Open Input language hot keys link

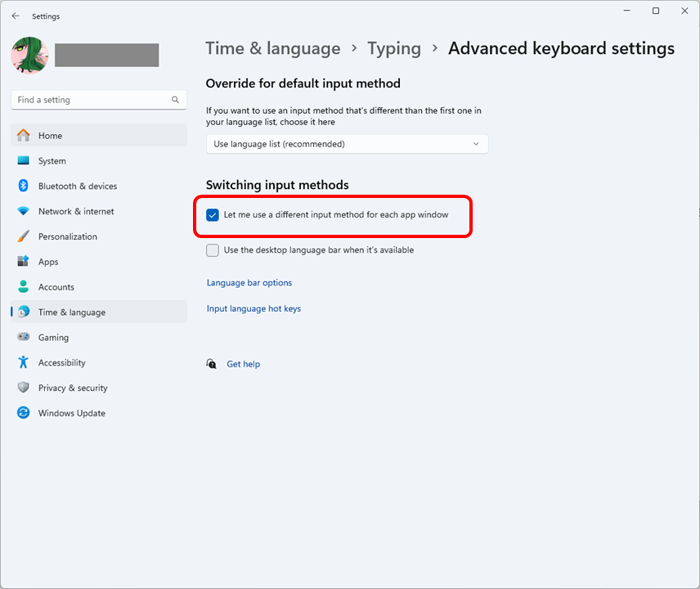(254, 309)
